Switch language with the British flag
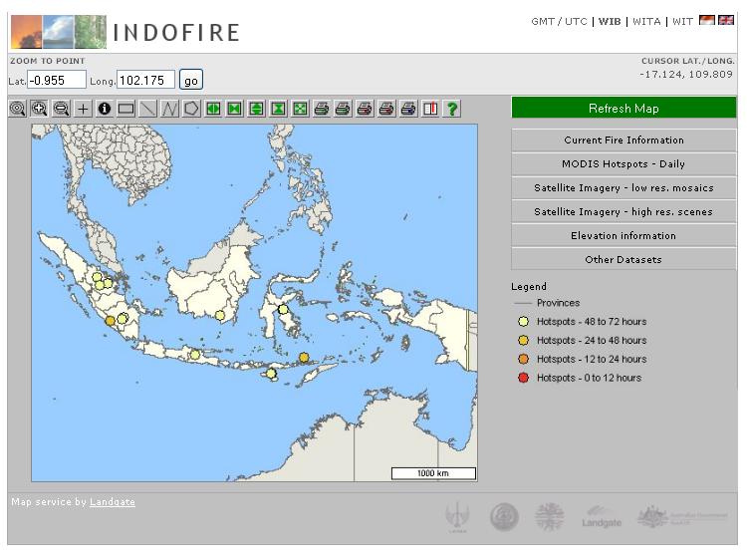747x560 pixels. pyautogui.click(x=726, y=21)
